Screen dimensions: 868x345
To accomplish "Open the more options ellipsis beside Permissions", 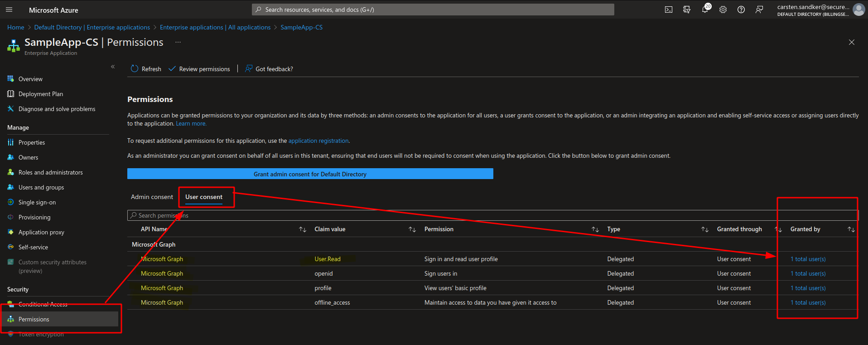I will pyautogui.click(x=178, y=42).
